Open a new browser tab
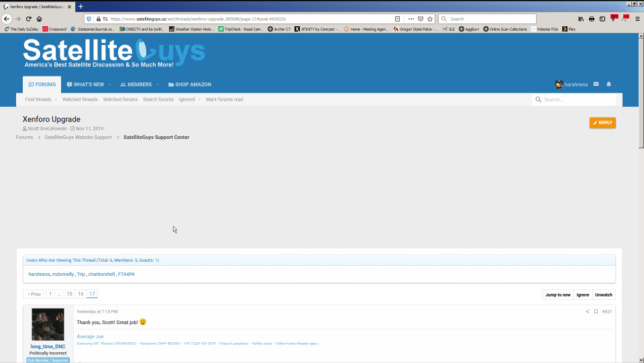The image size is (644, 363). (x=81, y=6)
